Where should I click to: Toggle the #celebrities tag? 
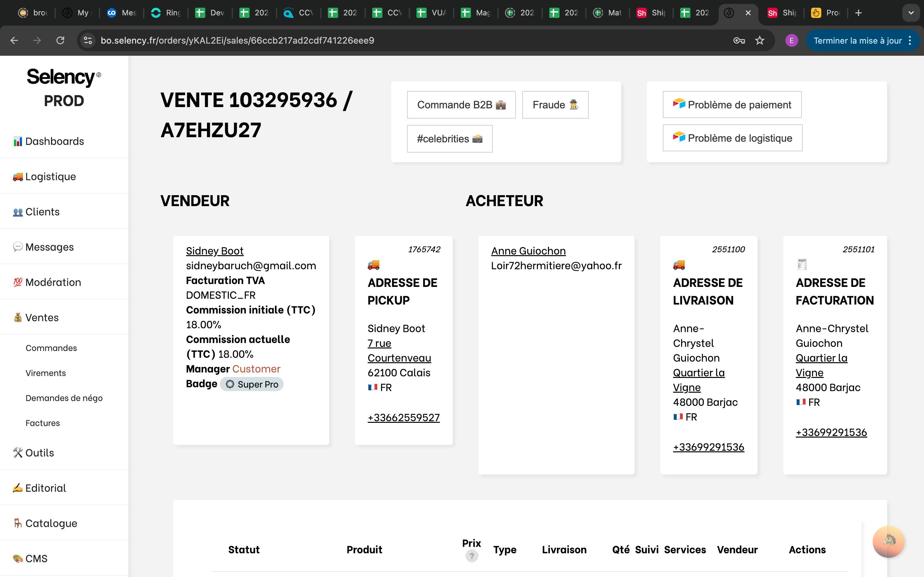[449, 139]
